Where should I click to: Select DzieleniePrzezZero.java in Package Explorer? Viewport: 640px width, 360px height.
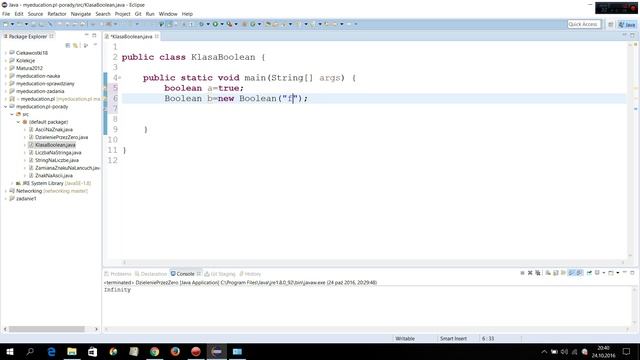61,137
